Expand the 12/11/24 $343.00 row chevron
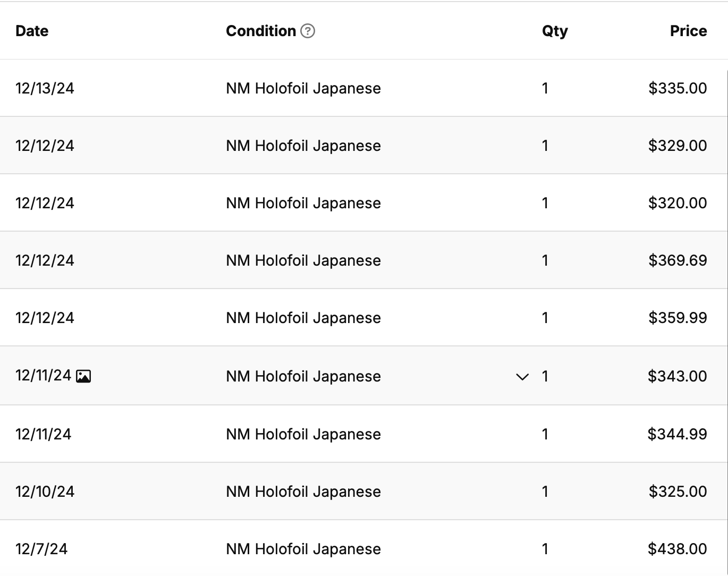This screenshot has height=576, width=728. click(x=522, y=377)
